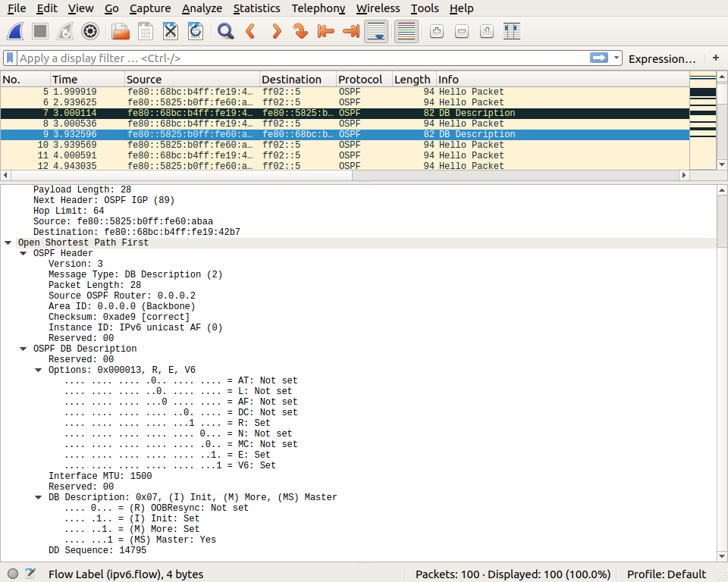The height and width of the screenshot is (582, 728).
Task: Stop the running capture
Action: (40, 32)
